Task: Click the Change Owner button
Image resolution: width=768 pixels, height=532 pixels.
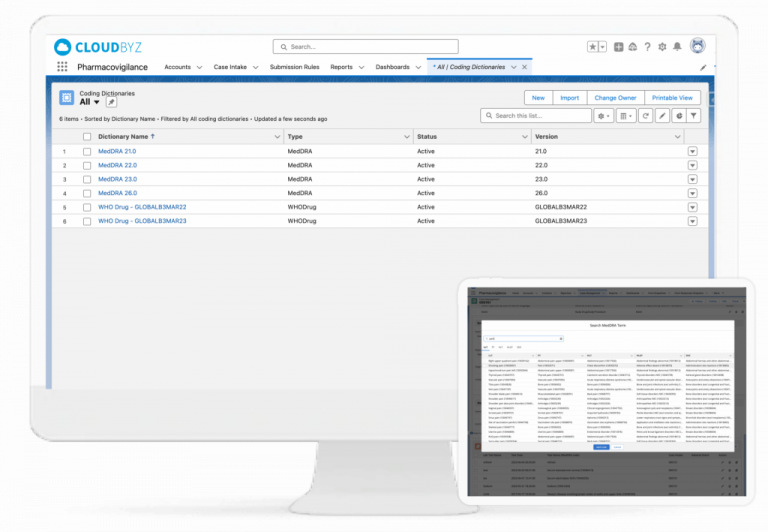Action: pos(615,97)
